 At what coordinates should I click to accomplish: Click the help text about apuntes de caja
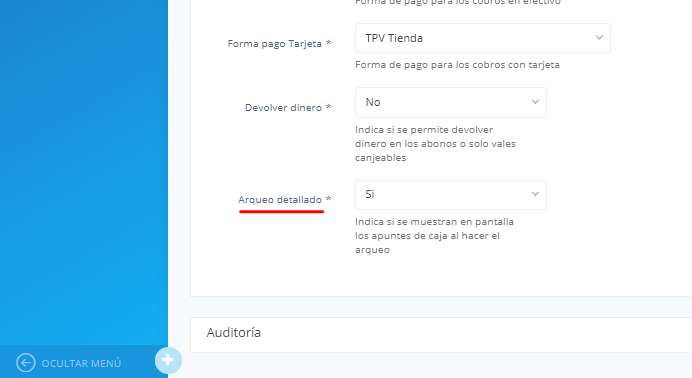pyautogui.click(x=434, y=236)
